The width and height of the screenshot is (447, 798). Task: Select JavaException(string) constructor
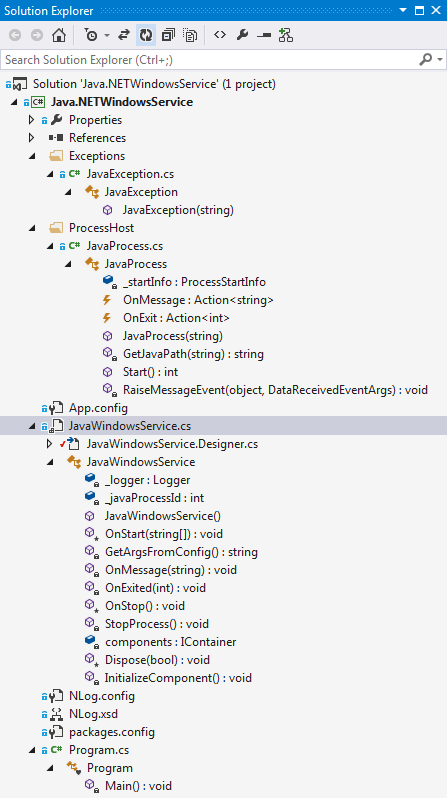coord(178,210)
